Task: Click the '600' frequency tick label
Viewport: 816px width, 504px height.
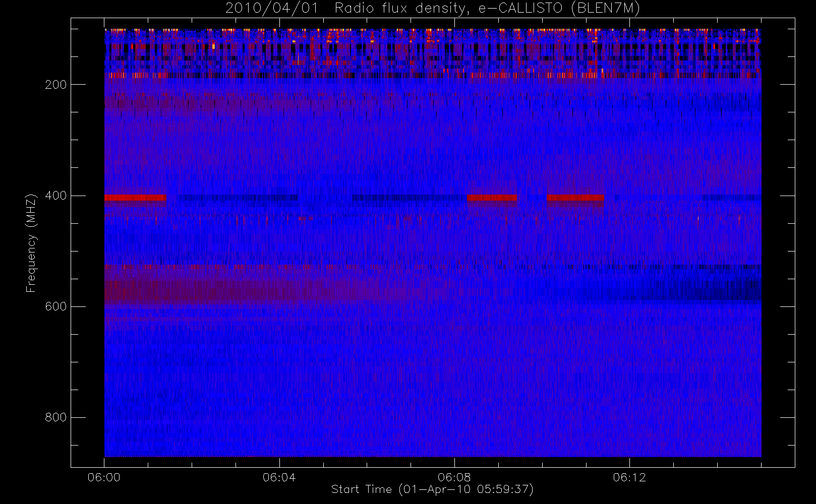Action: (56, 306)
